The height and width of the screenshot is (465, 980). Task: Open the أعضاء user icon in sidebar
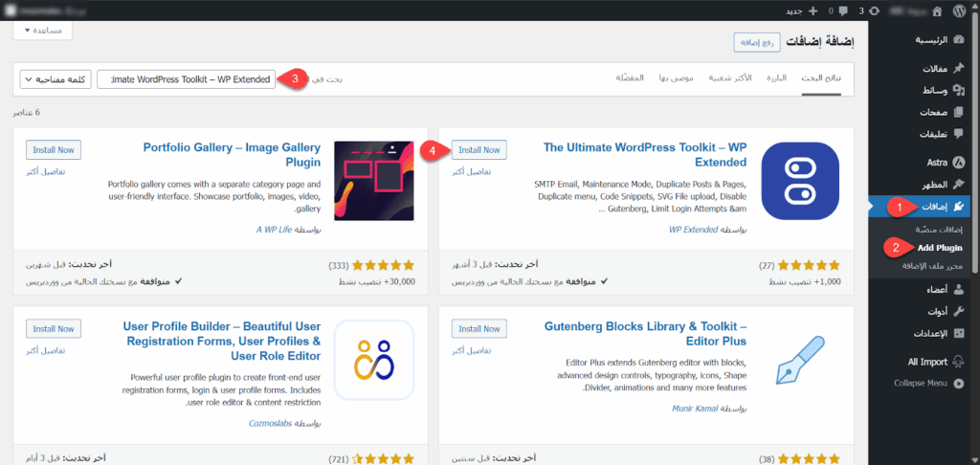959,290
